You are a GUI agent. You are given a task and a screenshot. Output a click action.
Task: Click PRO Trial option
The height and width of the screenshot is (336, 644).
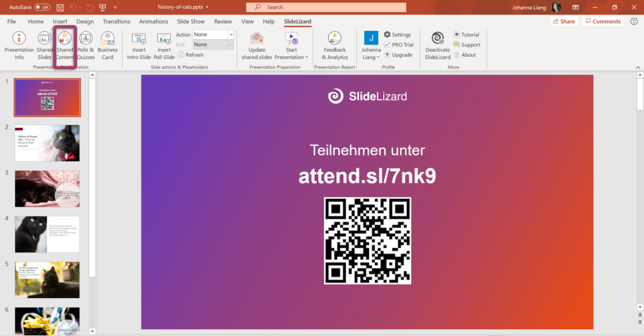(398, 45)
